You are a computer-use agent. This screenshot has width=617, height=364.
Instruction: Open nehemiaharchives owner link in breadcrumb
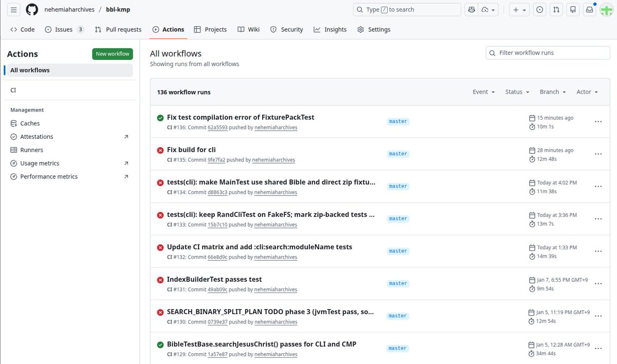69,10
